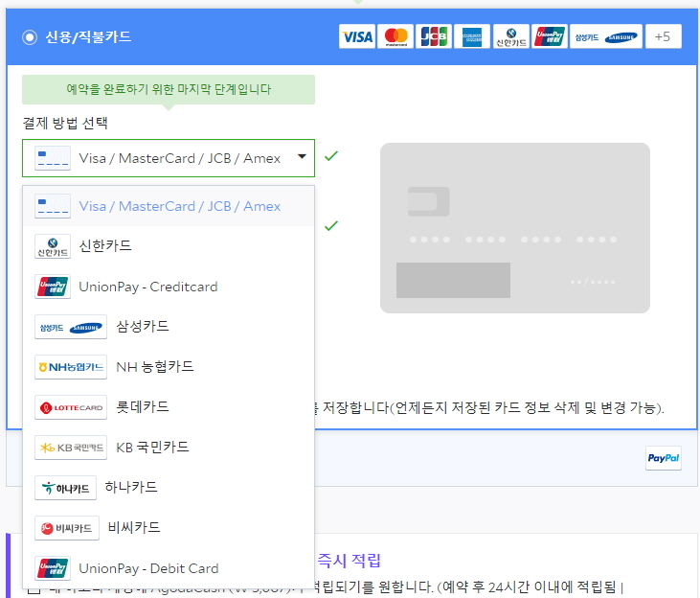Viewport: 700px width, 598px height.
Task: Click the LOTTECARD logo in dropdown
Action: click(x=71, y=407)
